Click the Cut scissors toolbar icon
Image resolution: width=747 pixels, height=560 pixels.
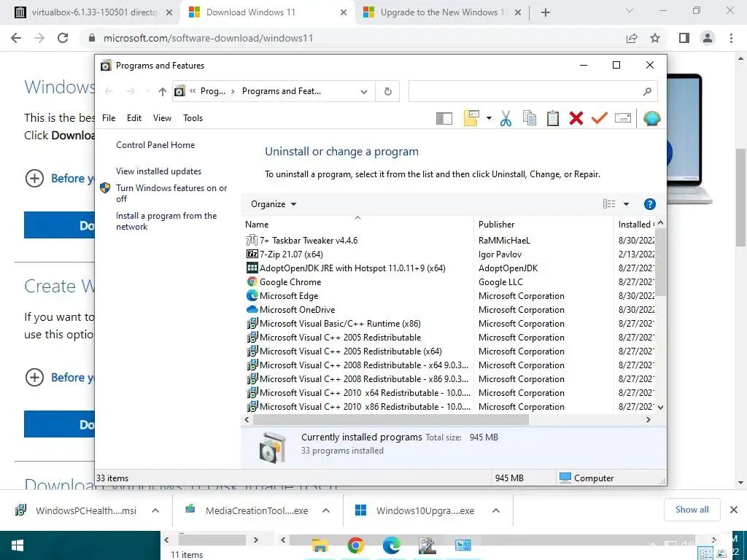506,118
